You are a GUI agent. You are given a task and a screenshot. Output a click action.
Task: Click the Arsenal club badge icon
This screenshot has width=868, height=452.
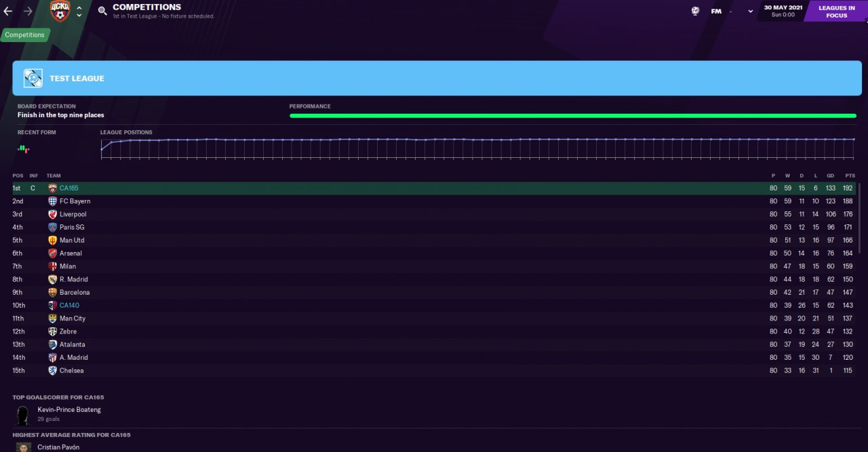click(52, 253)
